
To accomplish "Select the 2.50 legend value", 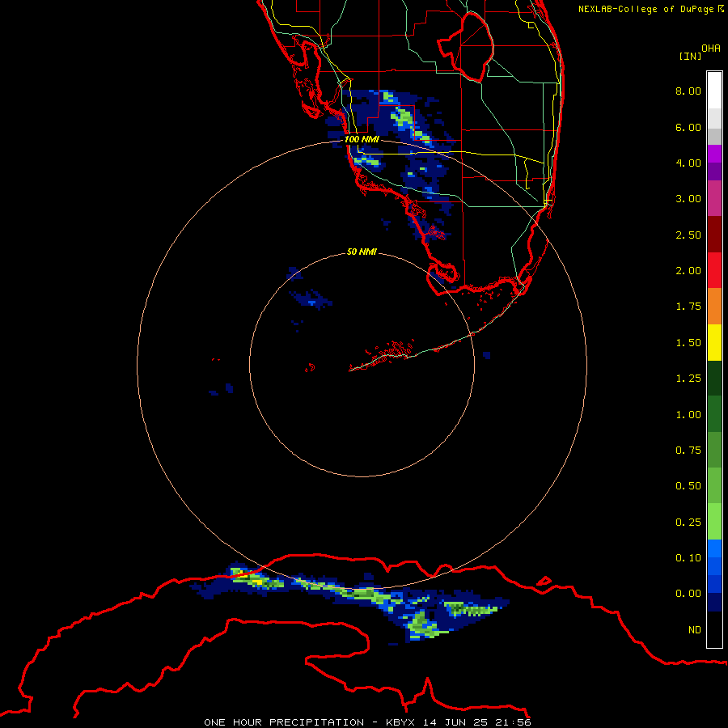I will 688,235.
